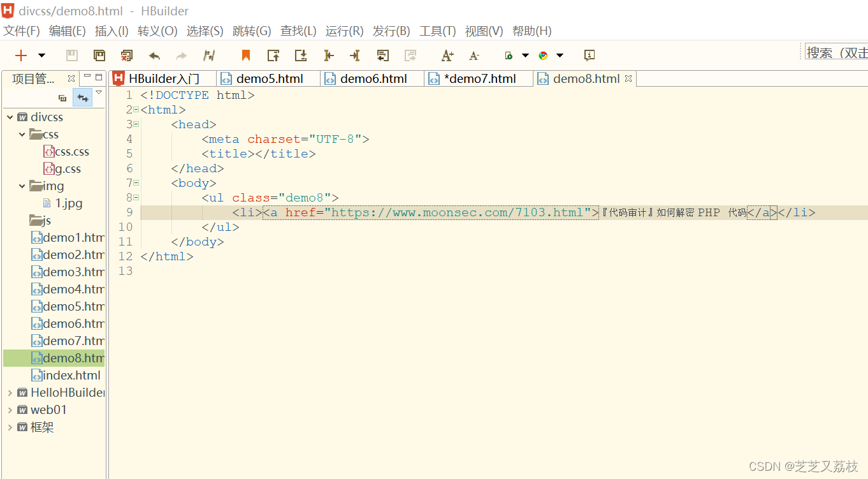Maximize the project manager panel
The image size is (868, 479).
click(99, 77)
